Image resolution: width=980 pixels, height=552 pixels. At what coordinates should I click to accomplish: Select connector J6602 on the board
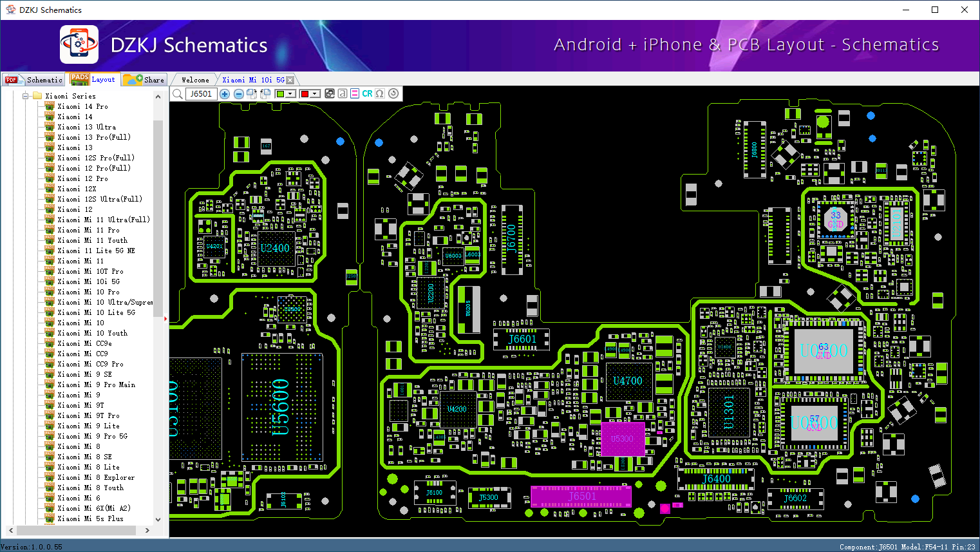795,498
